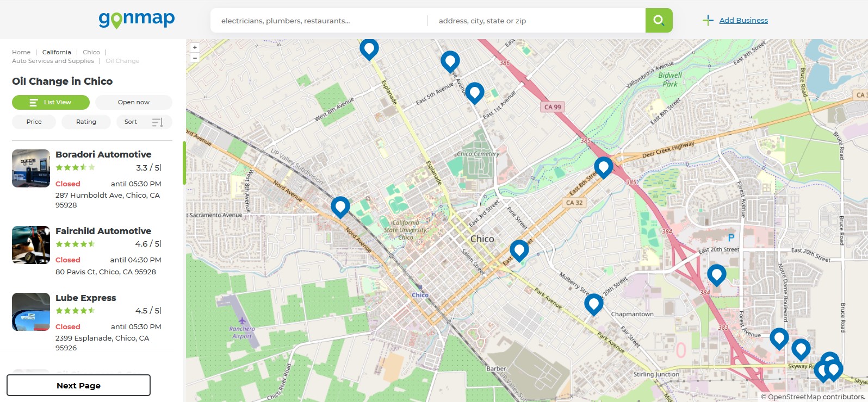Go to Auto Services and Supplies breadcrumb

pyautogui.click(x=53, y=61)
